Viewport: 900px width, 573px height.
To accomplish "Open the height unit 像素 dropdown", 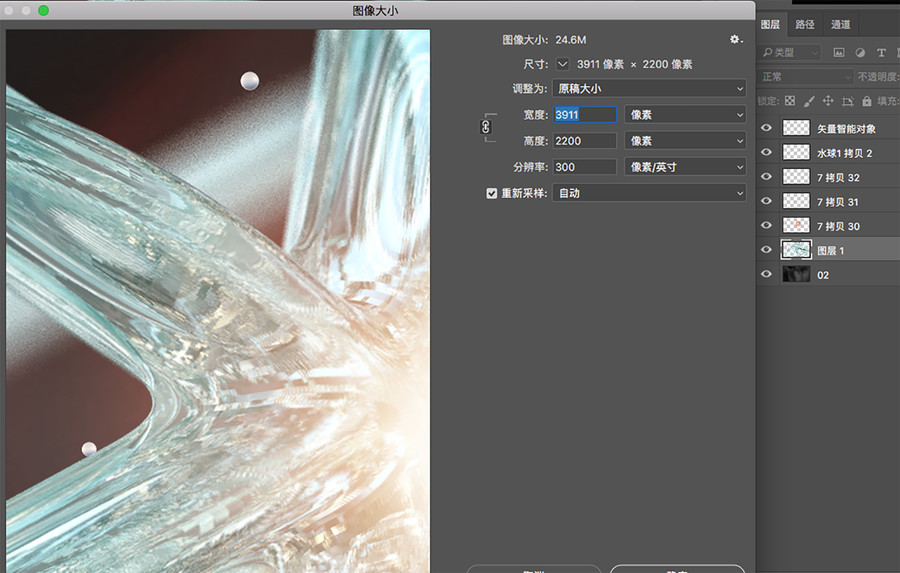I will [685, 141].
